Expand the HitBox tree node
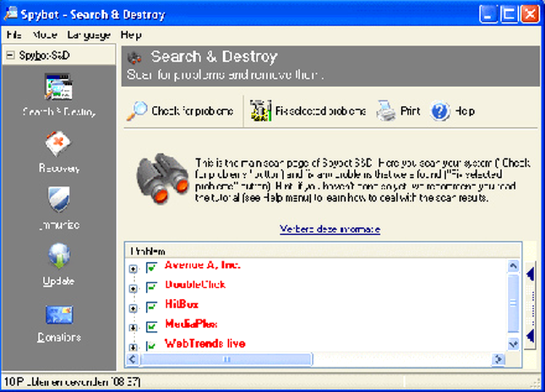This screenshot has width=545, height=392. coord(133,308)
